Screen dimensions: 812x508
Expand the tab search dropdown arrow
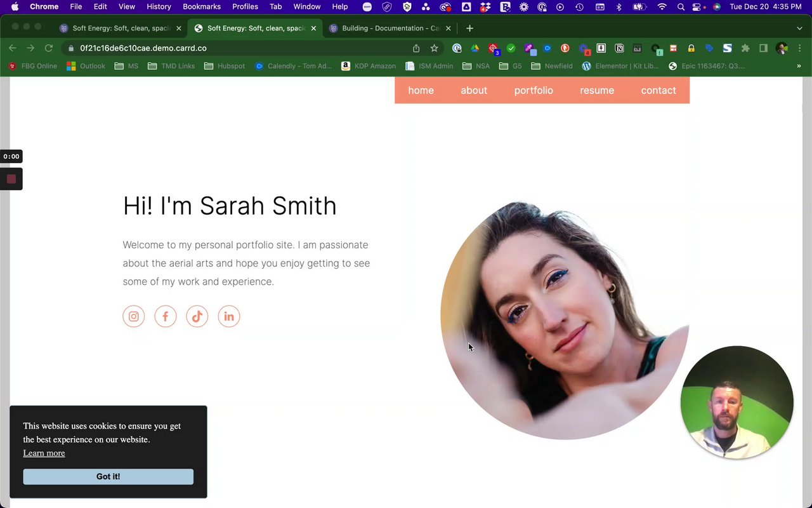(x=799, y=28)
